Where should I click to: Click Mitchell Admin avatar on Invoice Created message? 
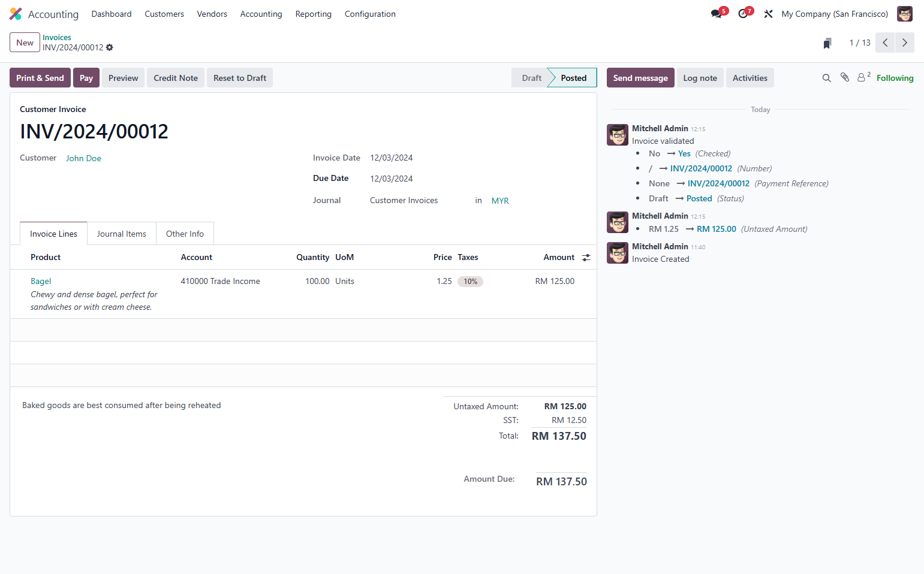[x=618, y=253]
